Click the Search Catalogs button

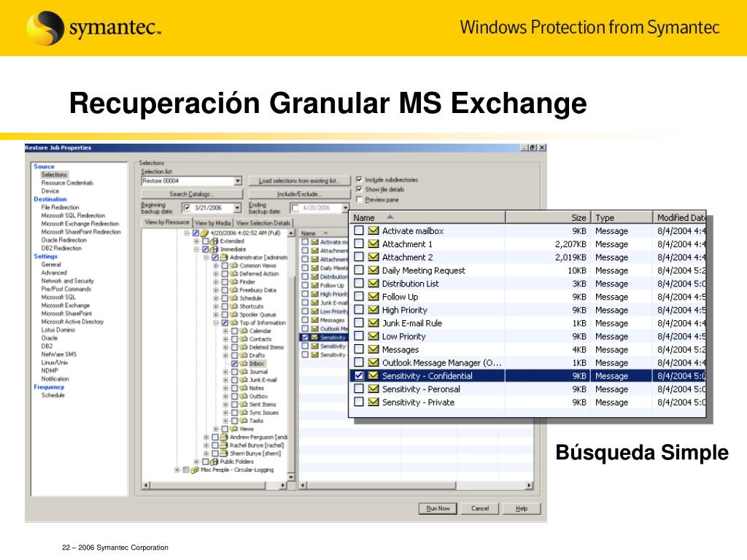point(192,194)
